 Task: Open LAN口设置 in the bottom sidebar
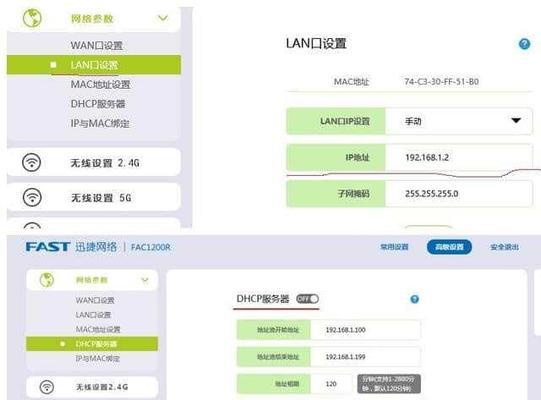pos(93,315)
